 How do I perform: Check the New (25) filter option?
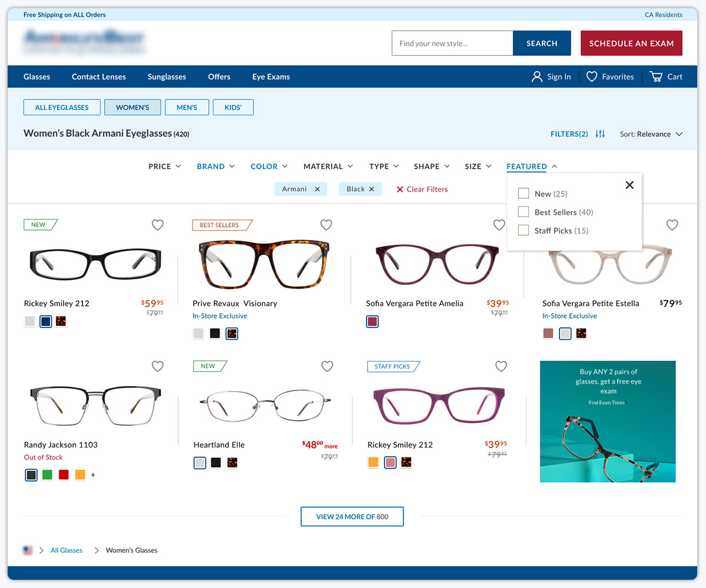tap(523, 193)
